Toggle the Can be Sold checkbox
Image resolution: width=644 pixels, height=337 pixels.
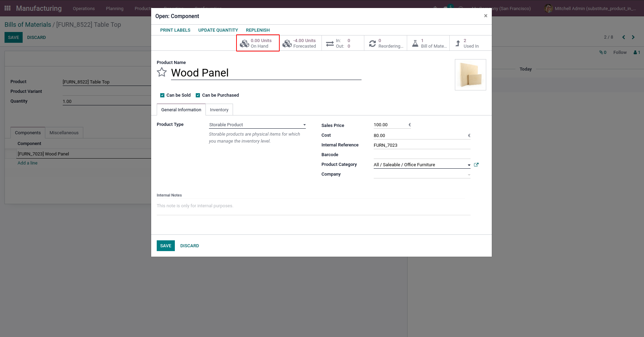(x=162, y=95)
